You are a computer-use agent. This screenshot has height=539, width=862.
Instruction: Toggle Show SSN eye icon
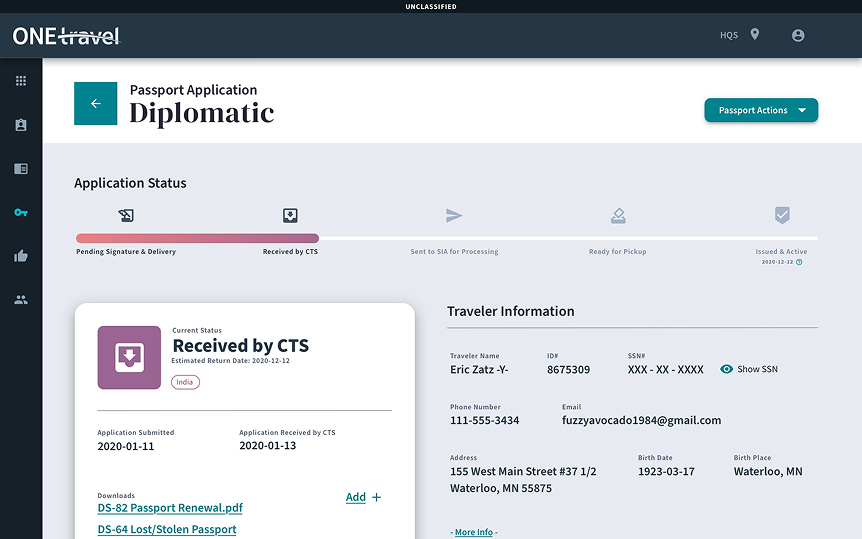(727, 369)
